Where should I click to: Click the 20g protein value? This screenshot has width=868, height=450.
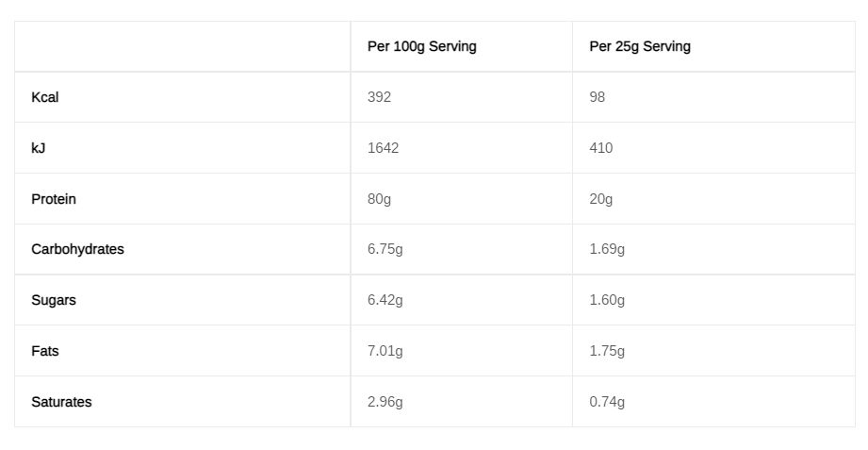[601, 199]
